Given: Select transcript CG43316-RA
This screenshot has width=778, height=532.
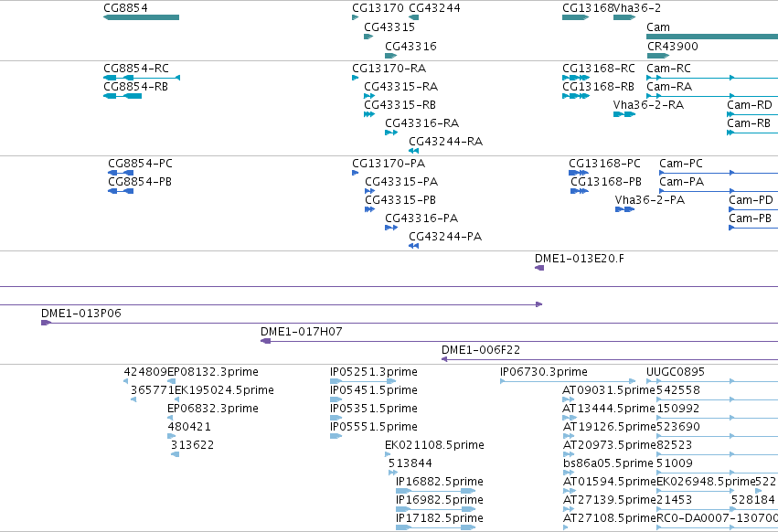Looking at the screenshot, I should [422, 123].
